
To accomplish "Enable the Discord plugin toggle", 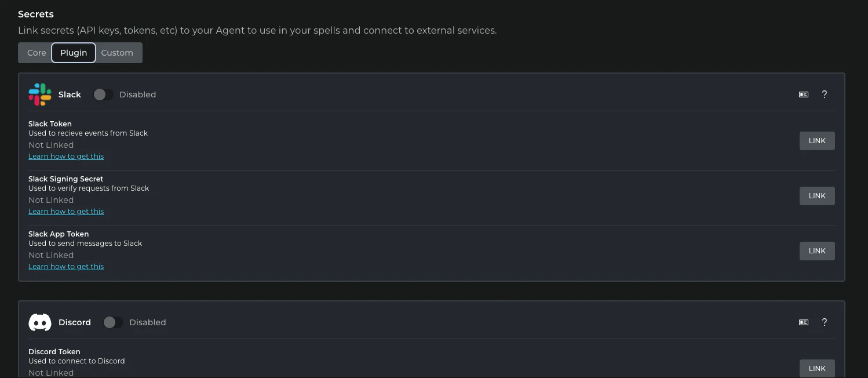I will 113,322.
